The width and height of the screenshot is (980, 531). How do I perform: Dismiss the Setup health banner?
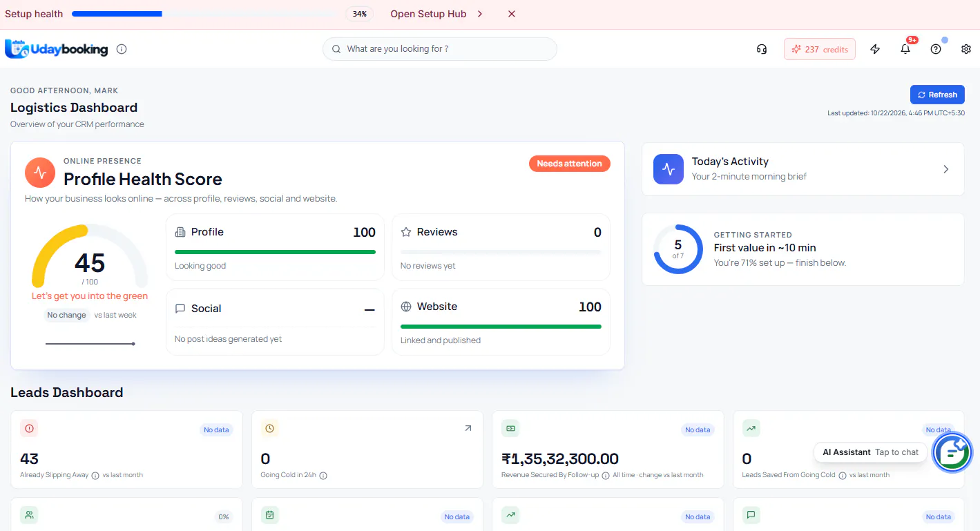coord(512,14)
